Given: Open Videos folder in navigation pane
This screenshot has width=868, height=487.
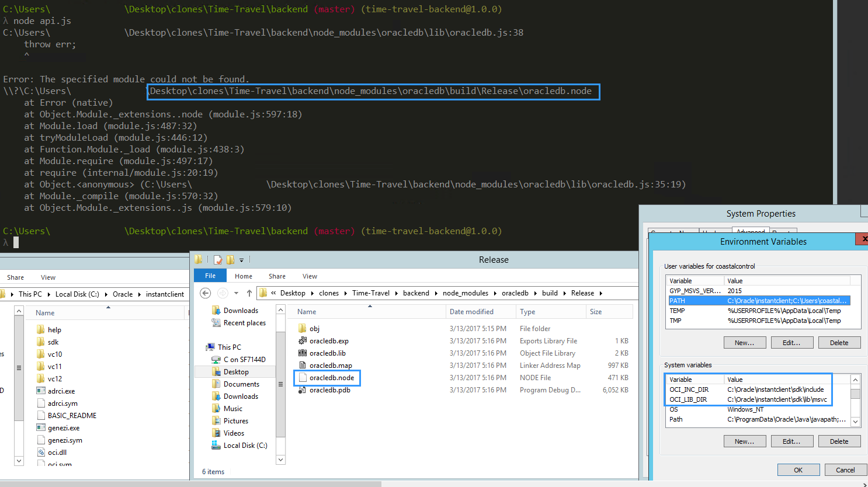Looking at the screenshot, I should 234,433.
